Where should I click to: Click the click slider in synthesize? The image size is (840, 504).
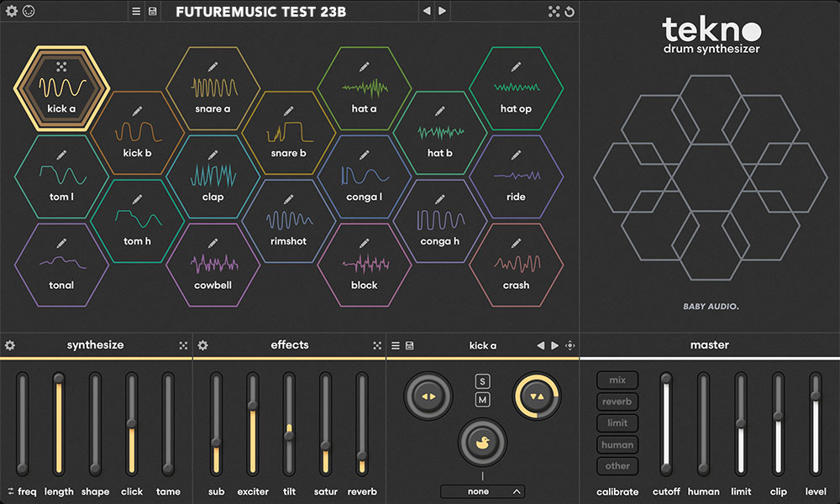pyautogui.click(x=131, y=423)
